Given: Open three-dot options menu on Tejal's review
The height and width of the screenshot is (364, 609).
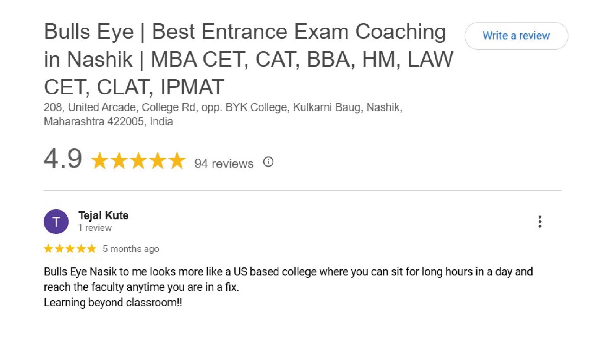Looking at the screenshot, I should pyautogui.click(x=540, y=222).
